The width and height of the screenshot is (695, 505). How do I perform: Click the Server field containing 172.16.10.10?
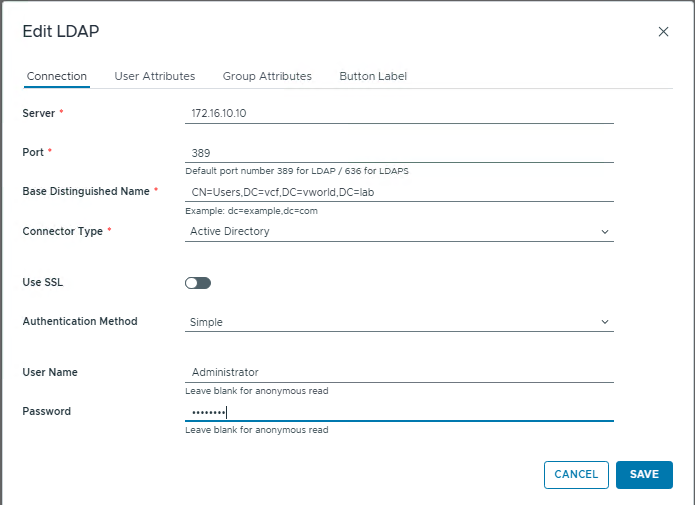click(x=398, y=114)
